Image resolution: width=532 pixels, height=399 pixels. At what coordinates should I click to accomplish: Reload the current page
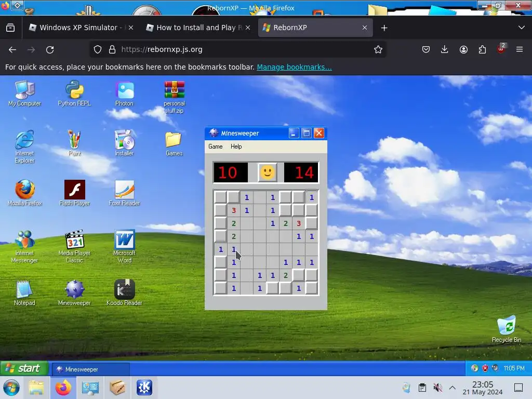point(50,49)
